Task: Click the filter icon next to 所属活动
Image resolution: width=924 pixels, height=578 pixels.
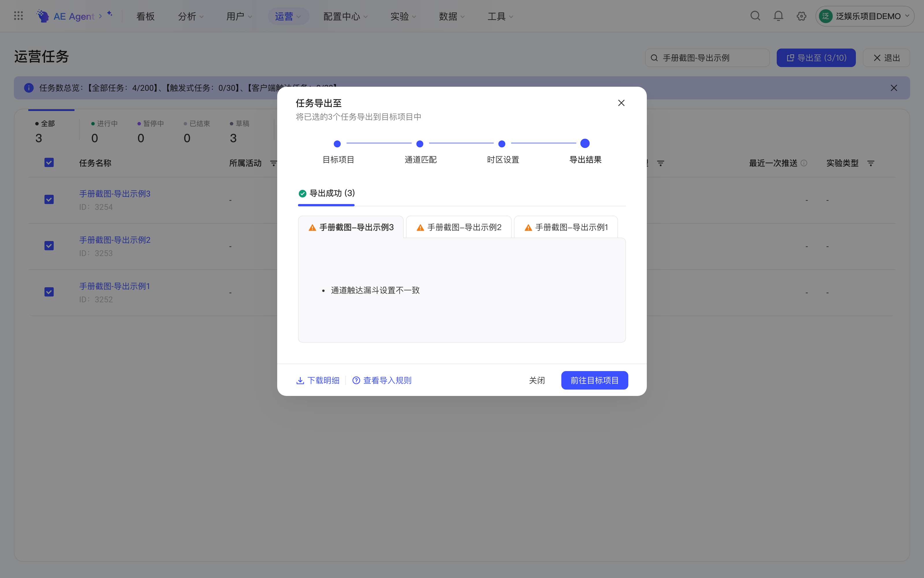Action: click(x=273, y=163)
